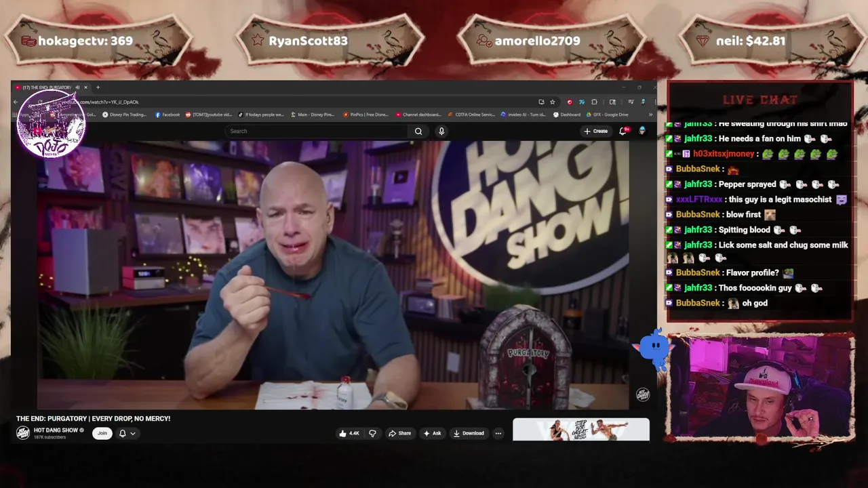Screen dimensions: 868x488
Task: Click the Join membership button
Action: coord(102,433)
